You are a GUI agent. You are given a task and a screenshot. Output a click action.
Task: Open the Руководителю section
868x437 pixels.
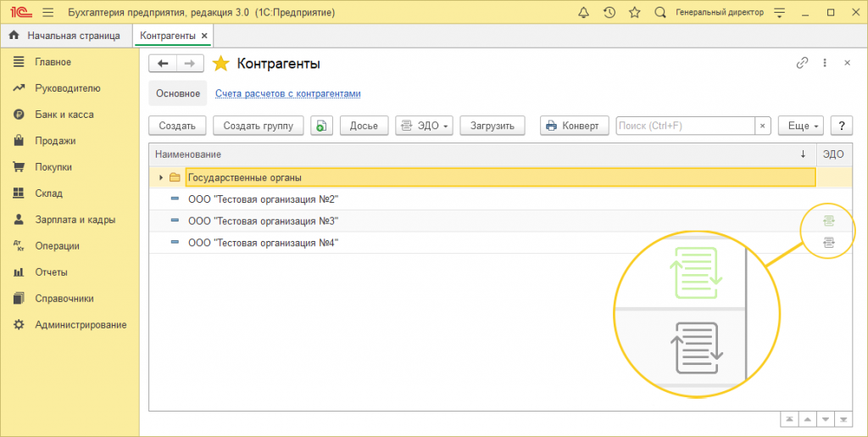(70, 88)
